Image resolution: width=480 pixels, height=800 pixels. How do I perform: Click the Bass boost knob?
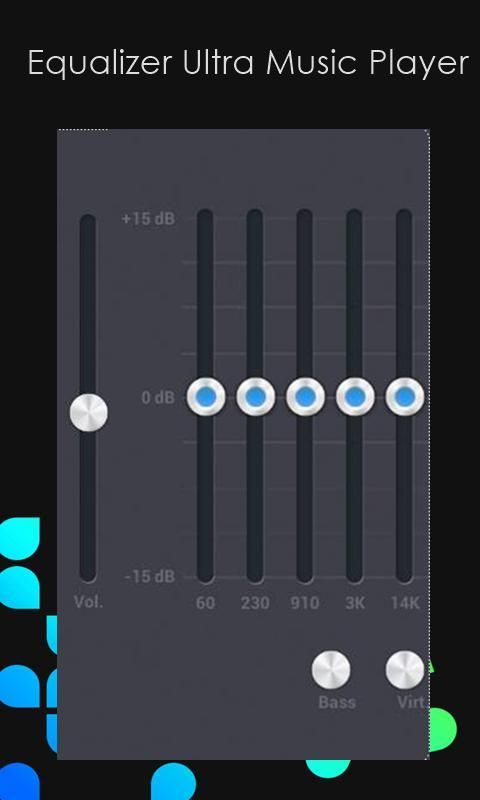coord(331,670)
